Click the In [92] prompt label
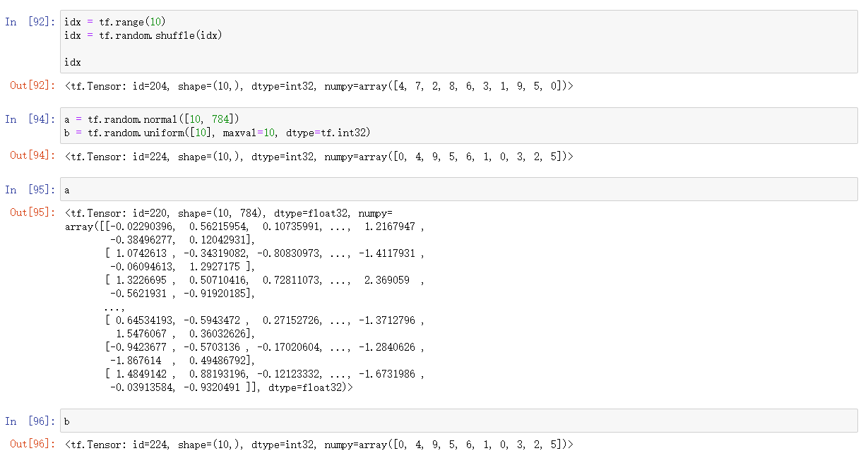The image size is (868, 458). 30,22
